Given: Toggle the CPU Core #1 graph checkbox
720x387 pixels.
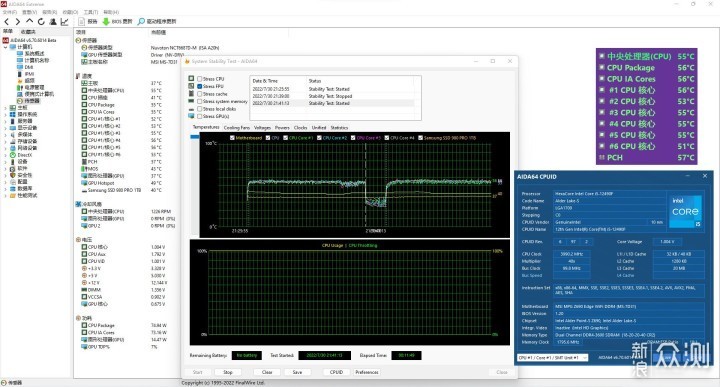Looking at the screenshot, I should click(x=286, y=138).
